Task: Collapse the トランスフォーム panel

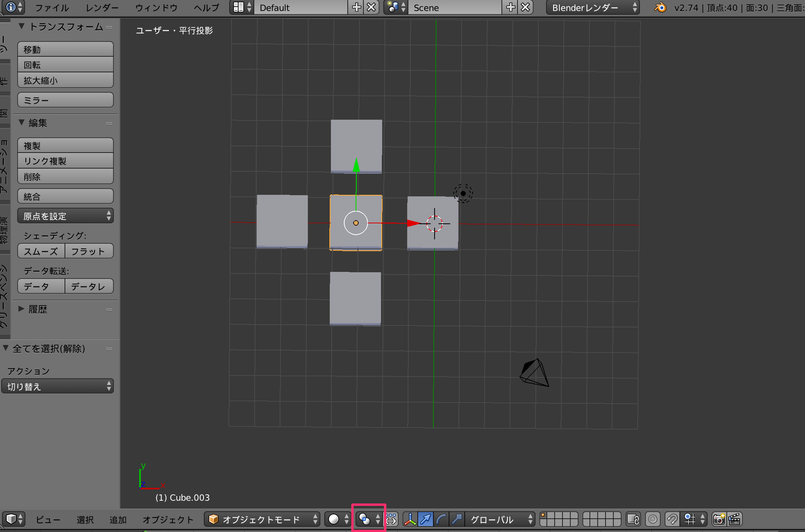Action: 22,26
